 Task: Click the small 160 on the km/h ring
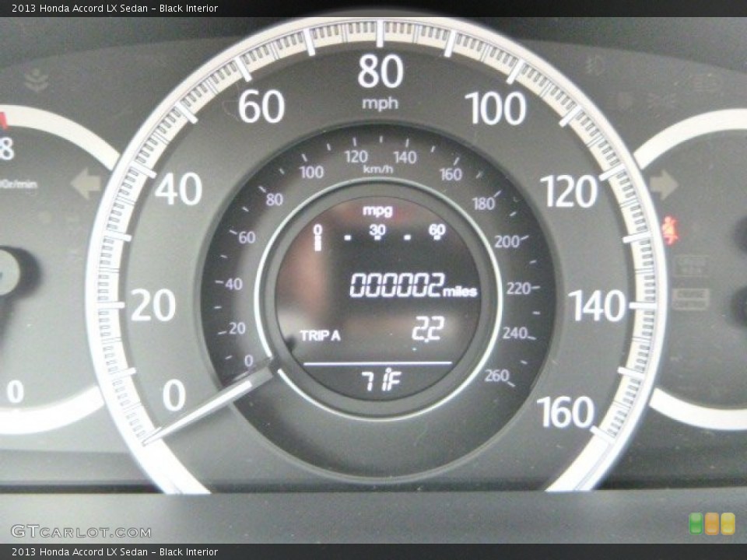(x=451, y=174)
